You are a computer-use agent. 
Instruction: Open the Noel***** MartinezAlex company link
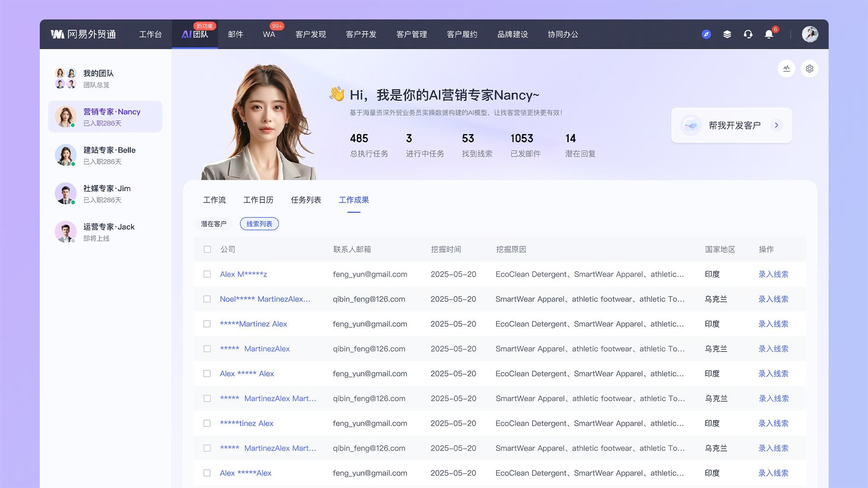pyautogui.click(x=265, y=299)
